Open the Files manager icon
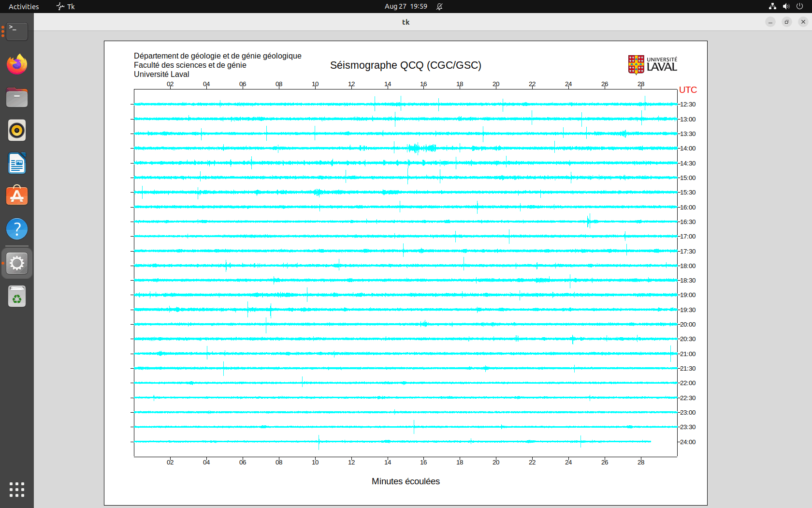 tap(17, 97)
